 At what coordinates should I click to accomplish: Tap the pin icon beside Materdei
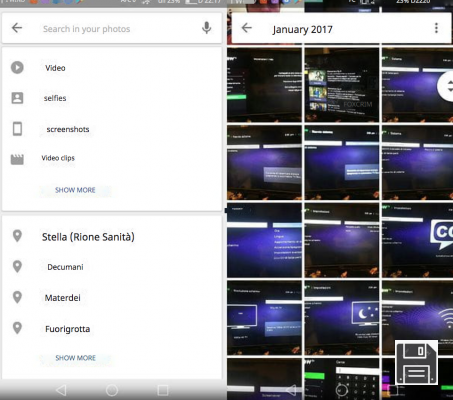[17, 297]
